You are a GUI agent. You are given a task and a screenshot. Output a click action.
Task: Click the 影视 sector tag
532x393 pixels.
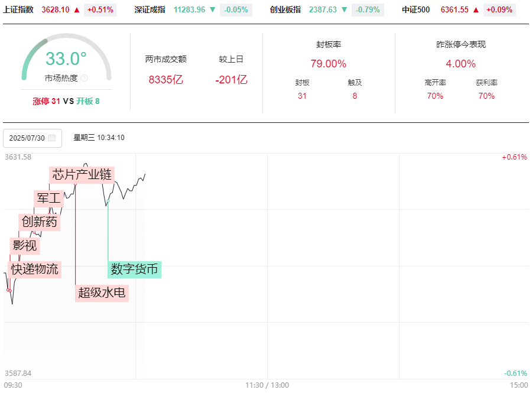(x=25, y=245)
